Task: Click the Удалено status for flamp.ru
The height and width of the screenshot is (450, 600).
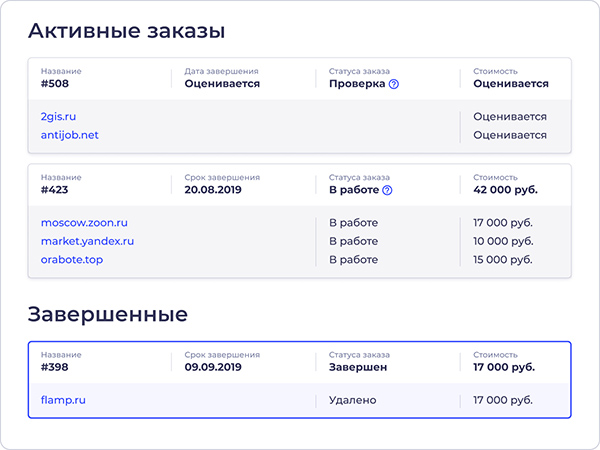Action: pos(352,400)
